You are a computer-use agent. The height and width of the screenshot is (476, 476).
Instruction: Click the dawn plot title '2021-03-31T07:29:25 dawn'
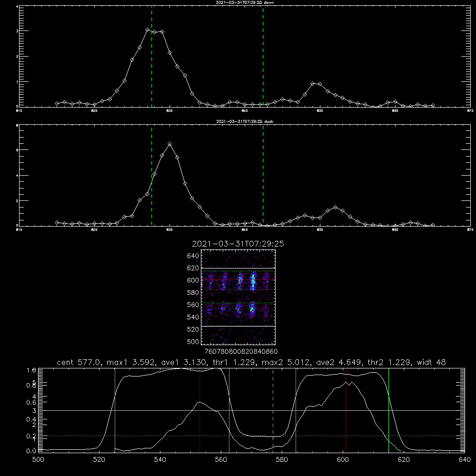245,2
